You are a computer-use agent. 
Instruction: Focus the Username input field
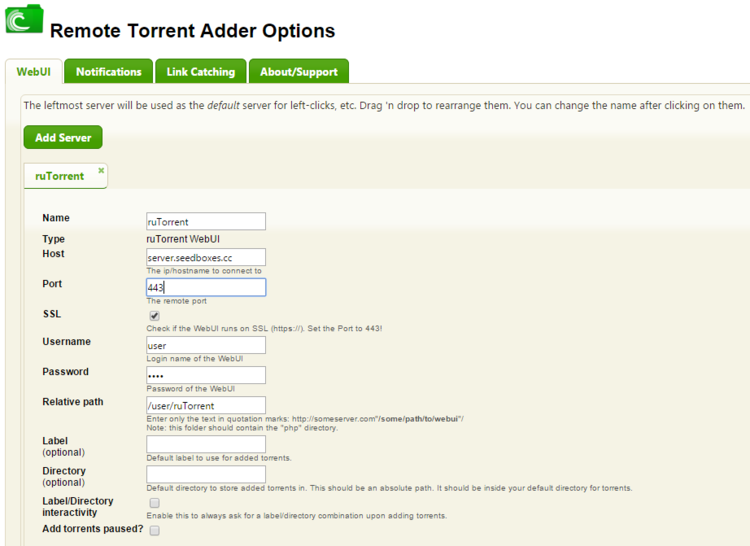coord(206,345)
